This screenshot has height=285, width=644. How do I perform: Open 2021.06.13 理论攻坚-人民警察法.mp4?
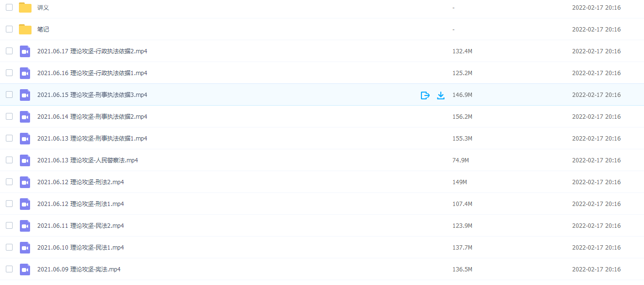click(x=88, y=160)
